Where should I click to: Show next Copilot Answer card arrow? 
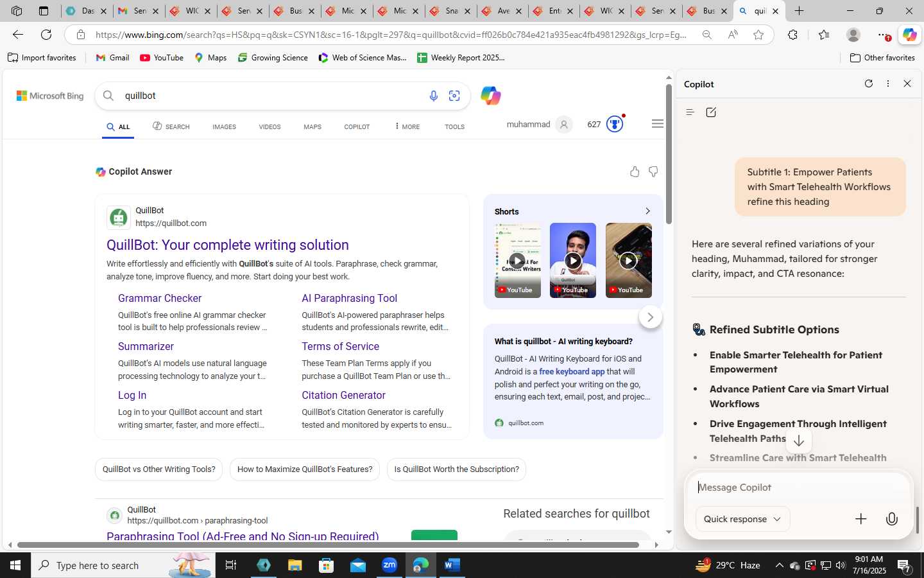coord(650,317)
